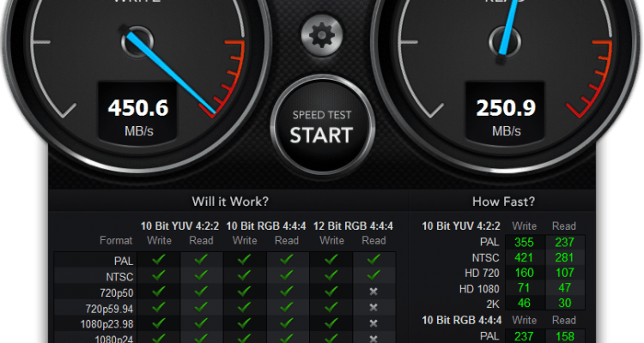Click the 2K write value 46
Viewport: 644px width, 343px height.
point(523,303)
